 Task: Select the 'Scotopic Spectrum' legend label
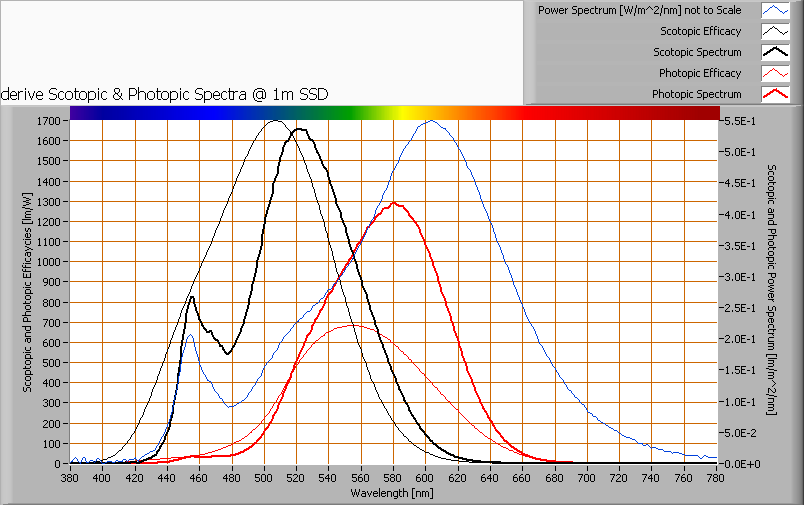coord(697,52)
